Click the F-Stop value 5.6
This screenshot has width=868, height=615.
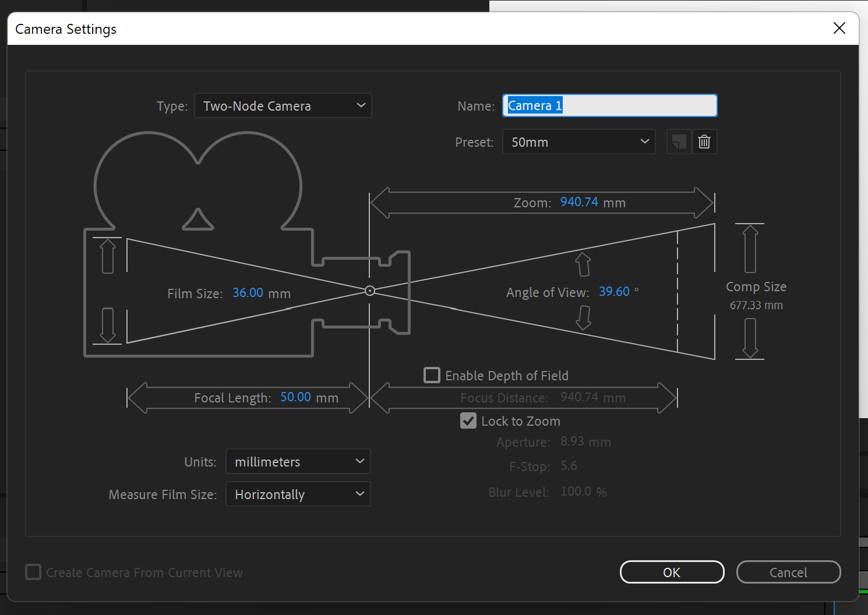pos(569,465)
